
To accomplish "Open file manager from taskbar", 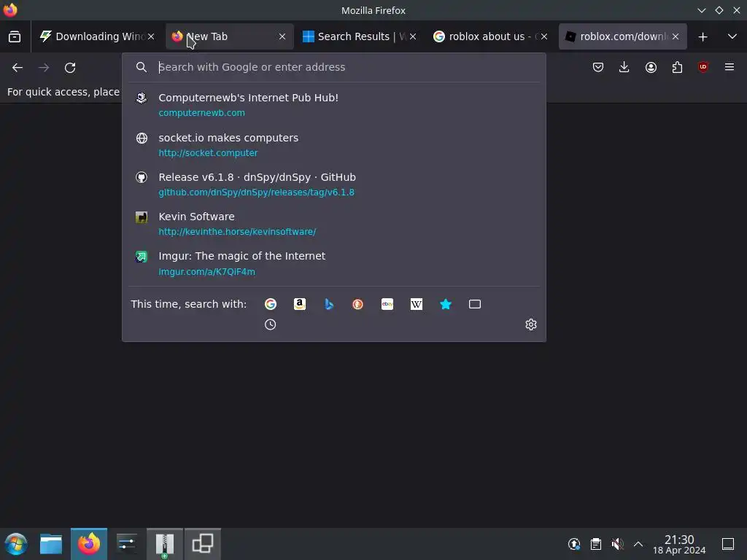I will [x=51, y=544].
